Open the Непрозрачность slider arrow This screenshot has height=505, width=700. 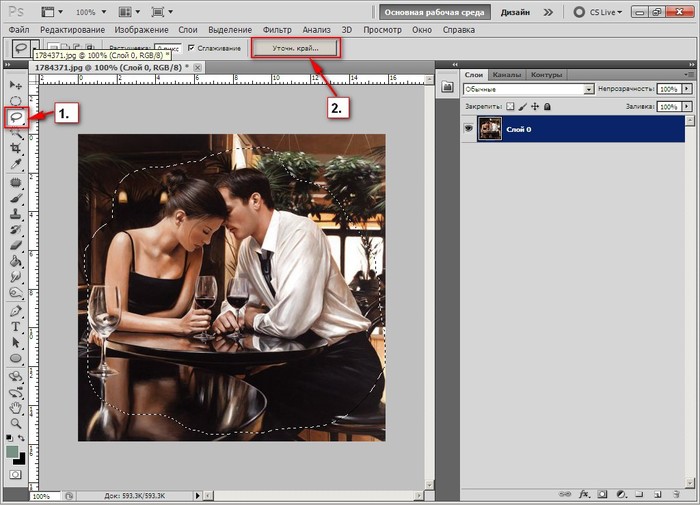pyautogui.click(x=687, y=89)
